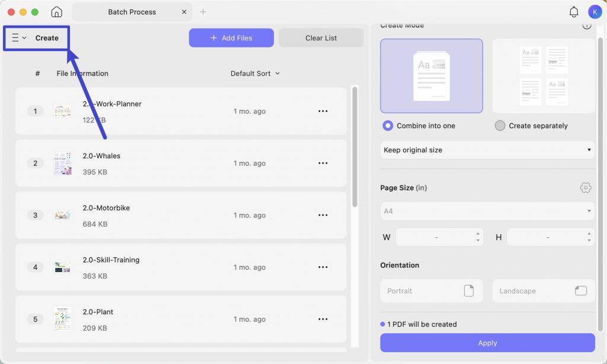Select Create separately radio button

500,126
